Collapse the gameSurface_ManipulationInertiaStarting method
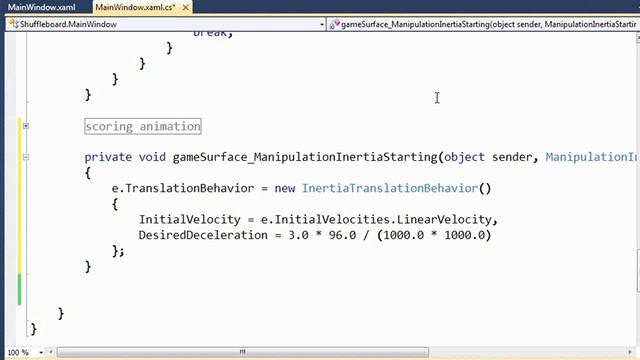This screenshot has height=360, width=640. pyautogui.click(x=26, y=157)
